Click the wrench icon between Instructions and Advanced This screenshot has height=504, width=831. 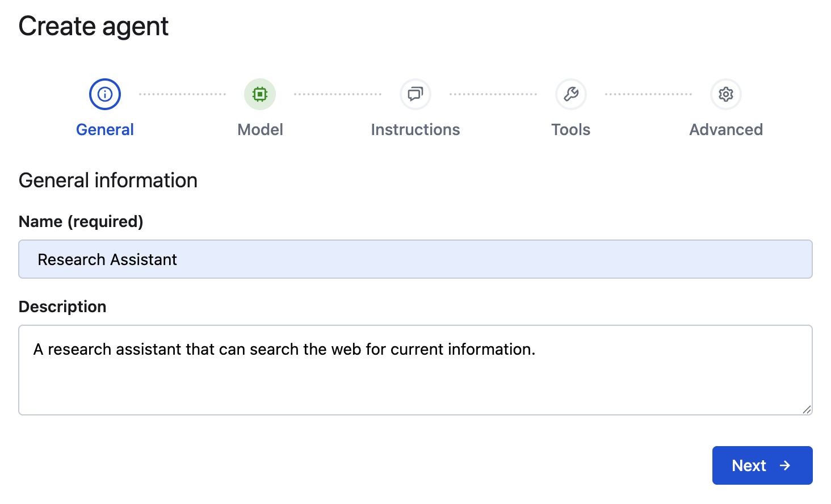[570, 94]
